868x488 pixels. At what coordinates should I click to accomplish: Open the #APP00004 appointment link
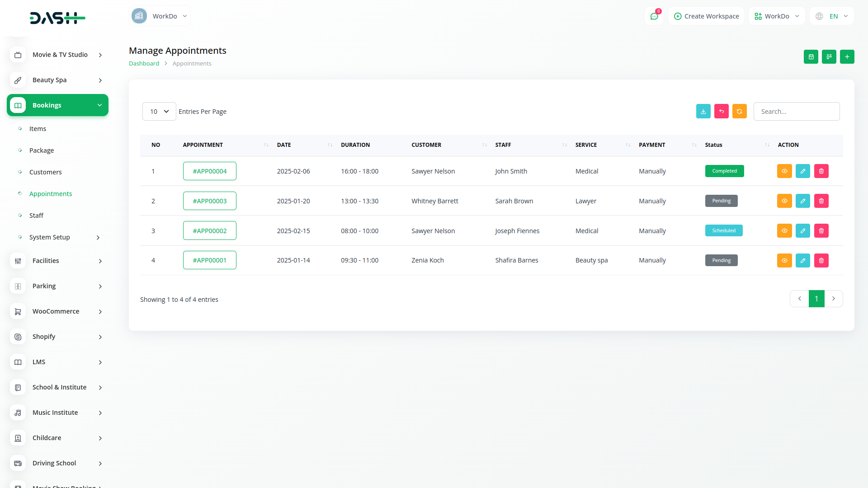pyautogui.click(x=209, y=171)
